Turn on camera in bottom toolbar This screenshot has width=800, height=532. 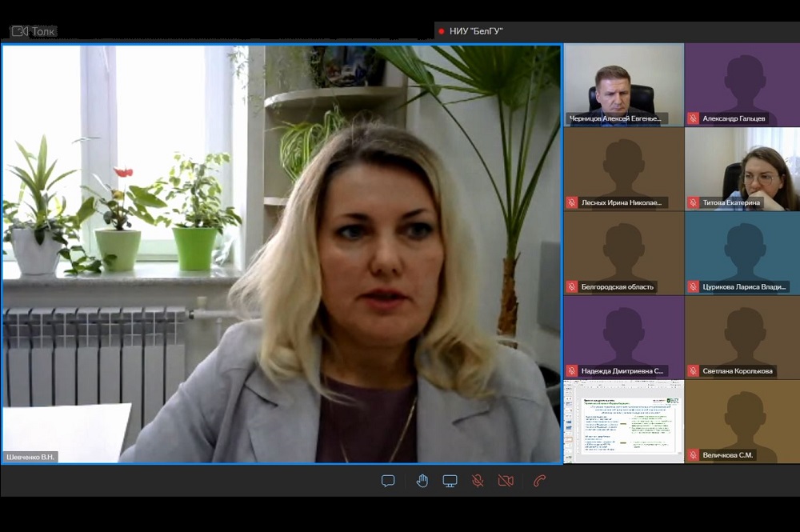click(506, 481)
